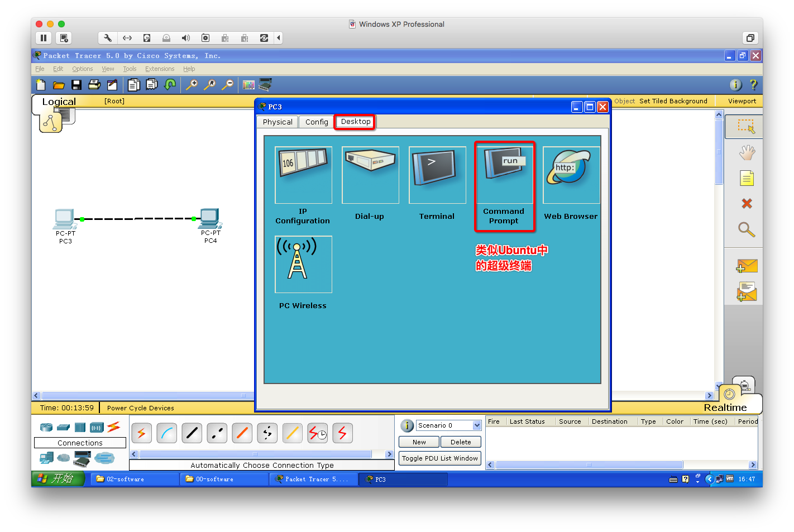Click Power Cycle Devices
The width and height of the screenshot is (794, 532).
tap(141, 408)
